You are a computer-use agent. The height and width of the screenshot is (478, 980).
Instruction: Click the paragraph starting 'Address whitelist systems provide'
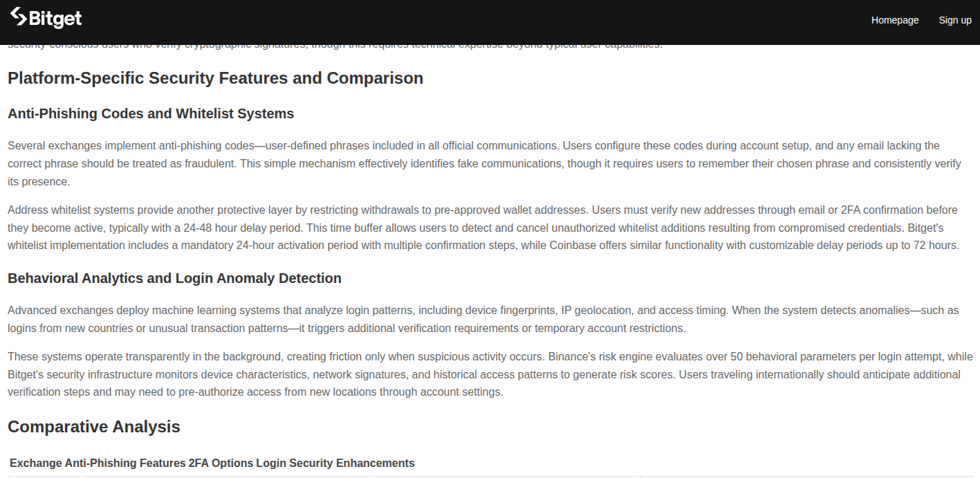[x=484, y=228]
